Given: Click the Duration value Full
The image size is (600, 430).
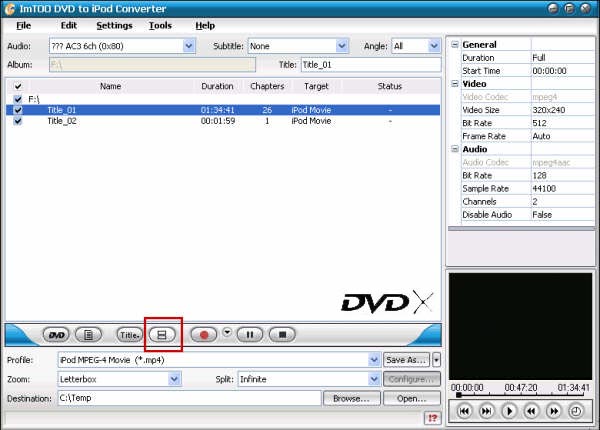Looking at the screenshot, I should coord(538,58).
